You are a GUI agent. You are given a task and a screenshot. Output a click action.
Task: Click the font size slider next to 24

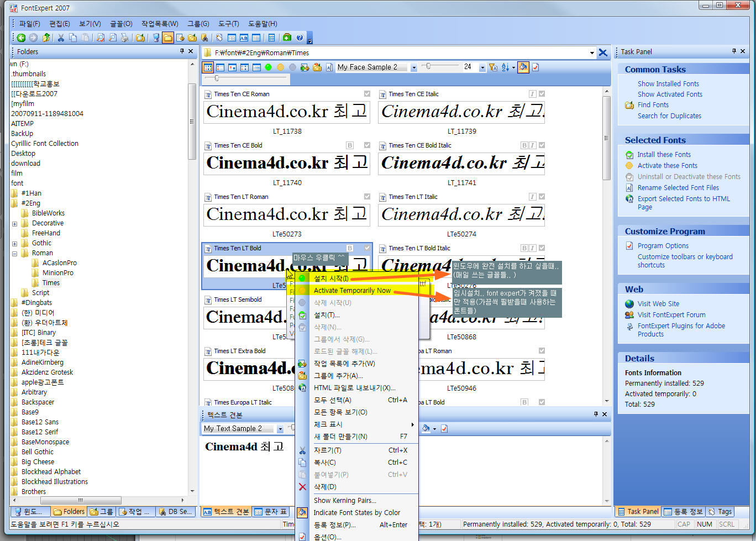click(441, 66)
